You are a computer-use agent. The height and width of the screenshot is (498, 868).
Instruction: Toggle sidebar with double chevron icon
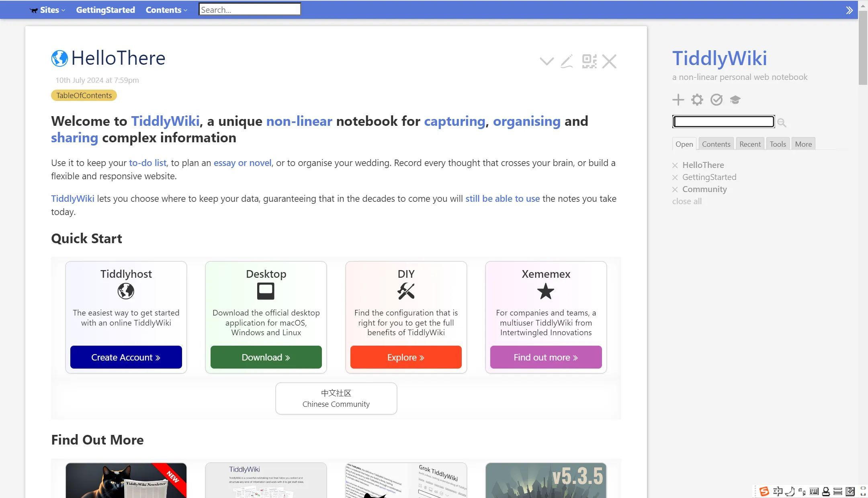pyautogui.click(x=849, y=10)
